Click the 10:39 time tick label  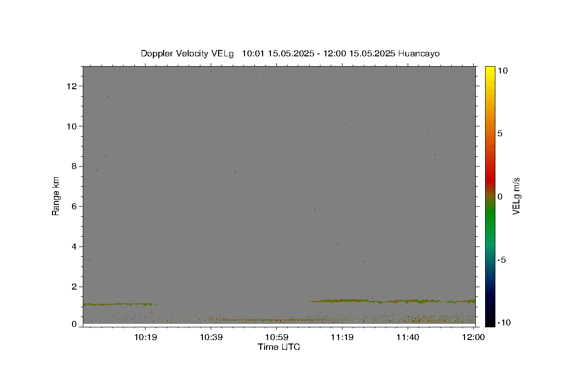(x=211, y=337)
